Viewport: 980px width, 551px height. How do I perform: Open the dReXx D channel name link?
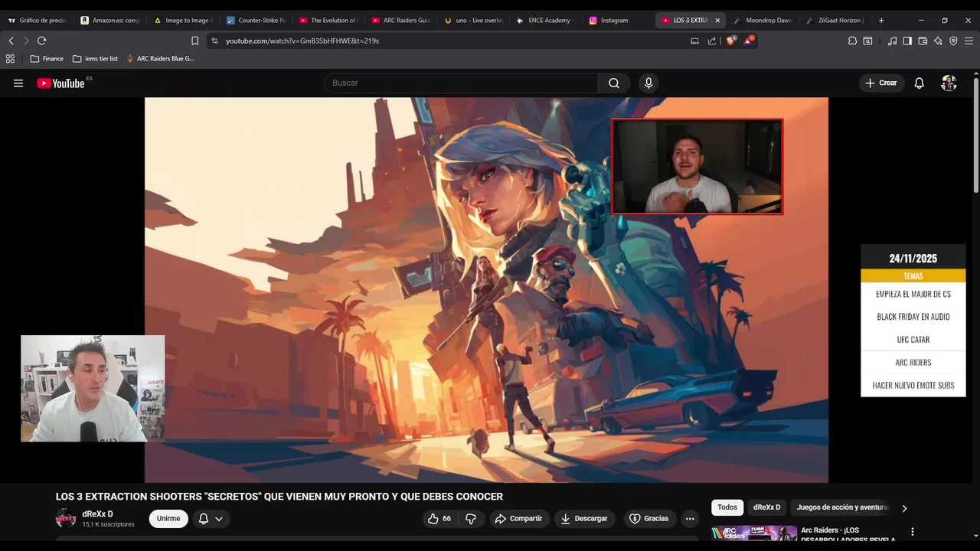tap(97, 514)
